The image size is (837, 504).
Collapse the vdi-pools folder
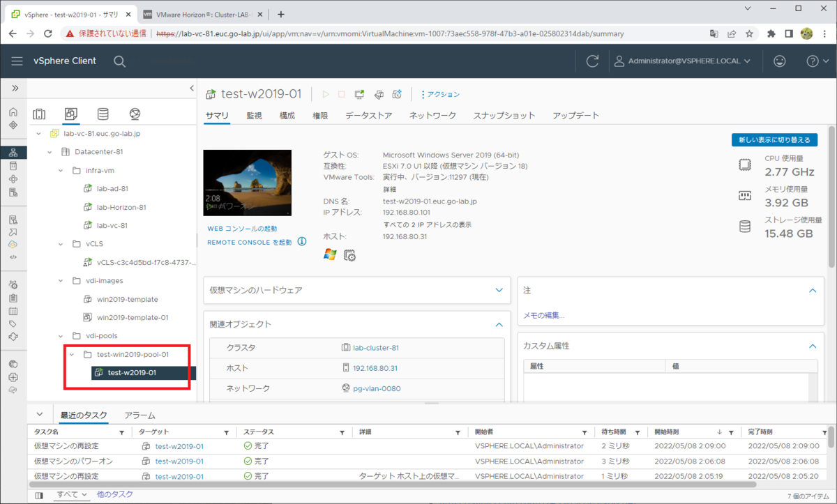point(61,336)
